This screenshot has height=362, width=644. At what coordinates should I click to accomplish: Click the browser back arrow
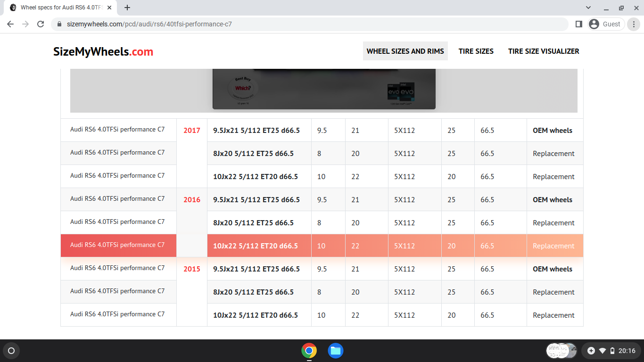(x=10, y=24)
